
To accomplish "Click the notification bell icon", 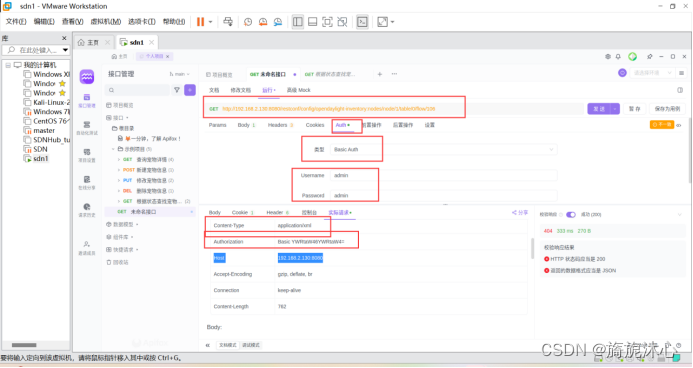I will click(x=618, y=57).
